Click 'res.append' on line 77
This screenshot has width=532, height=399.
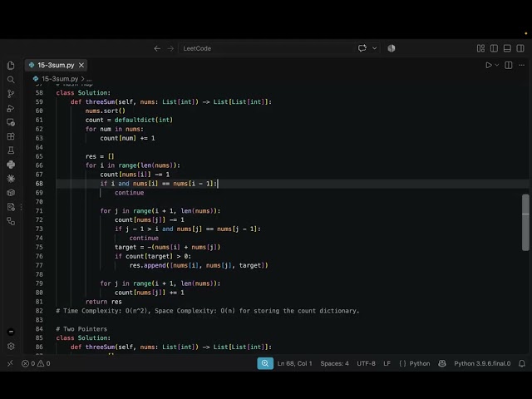coord(148,265)
